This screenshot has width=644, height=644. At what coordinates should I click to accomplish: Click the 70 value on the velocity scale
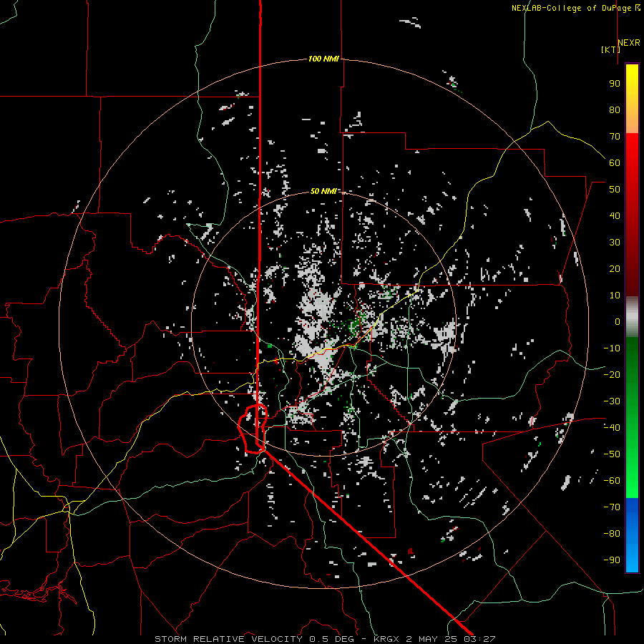(x=615, y=137)
